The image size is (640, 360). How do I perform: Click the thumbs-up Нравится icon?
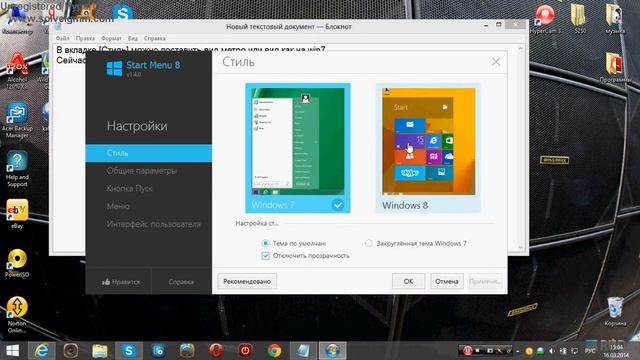106,282
